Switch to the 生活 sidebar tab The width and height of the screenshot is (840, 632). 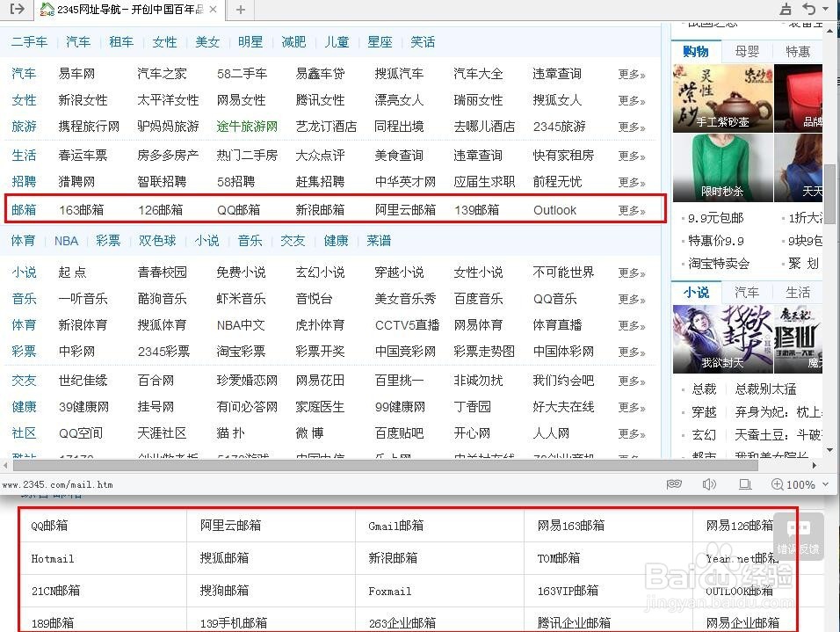click(x=798, y=292)
